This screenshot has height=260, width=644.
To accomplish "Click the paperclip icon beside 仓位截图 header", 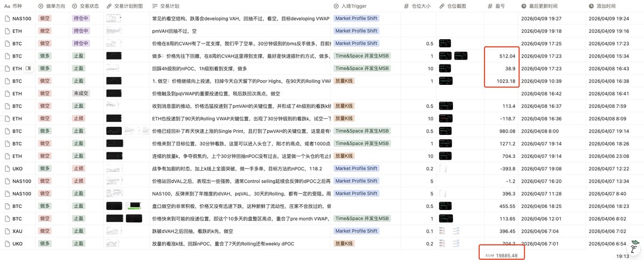I will click(442, 6).
